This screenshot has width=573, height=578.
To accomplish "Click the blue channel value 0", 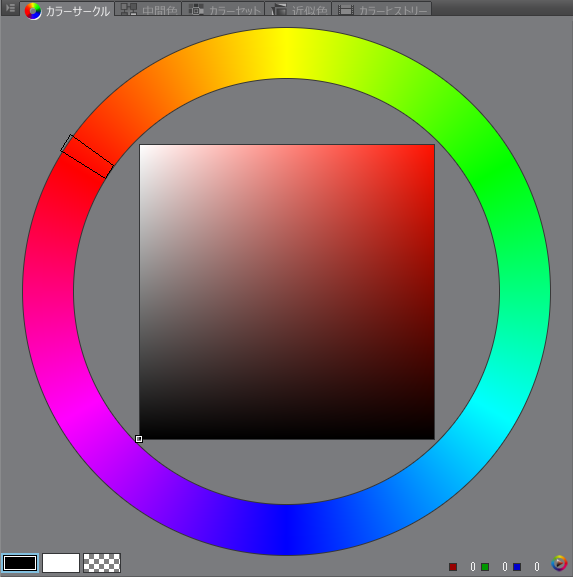I will 537,567.
